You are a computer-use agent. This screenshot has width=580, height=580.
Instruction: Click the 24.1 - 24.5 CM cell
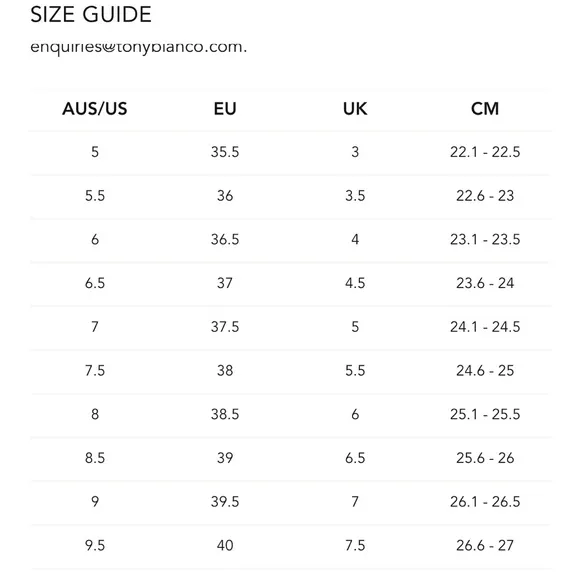(x=485, y=327)
